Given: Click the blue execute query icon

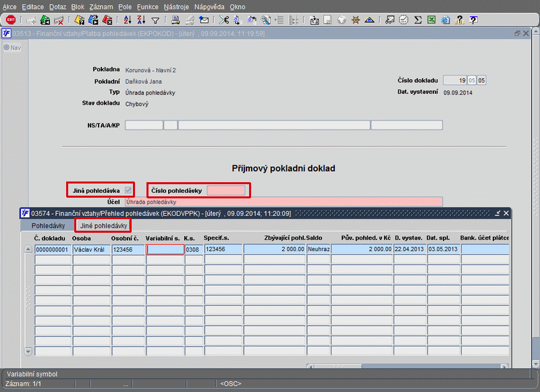Looking at the screenshot, I should point(93,20).
